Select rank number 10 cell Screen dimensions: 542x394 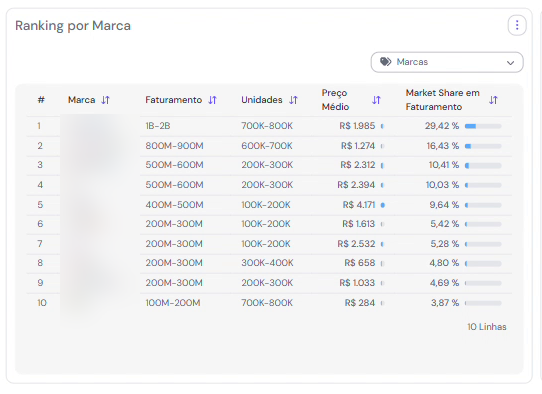tap(42, 303)
